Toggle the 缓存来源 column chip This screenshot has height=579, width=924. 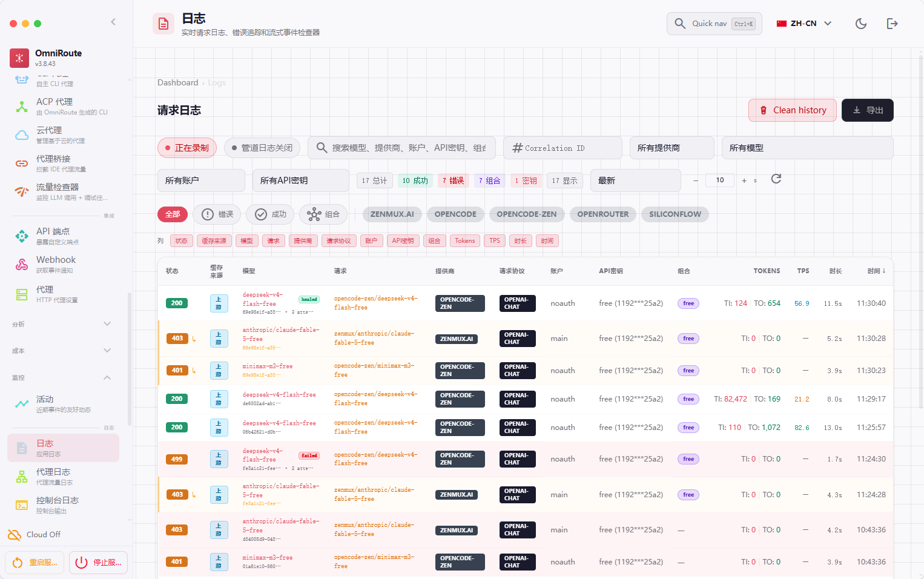click(214, 241)
